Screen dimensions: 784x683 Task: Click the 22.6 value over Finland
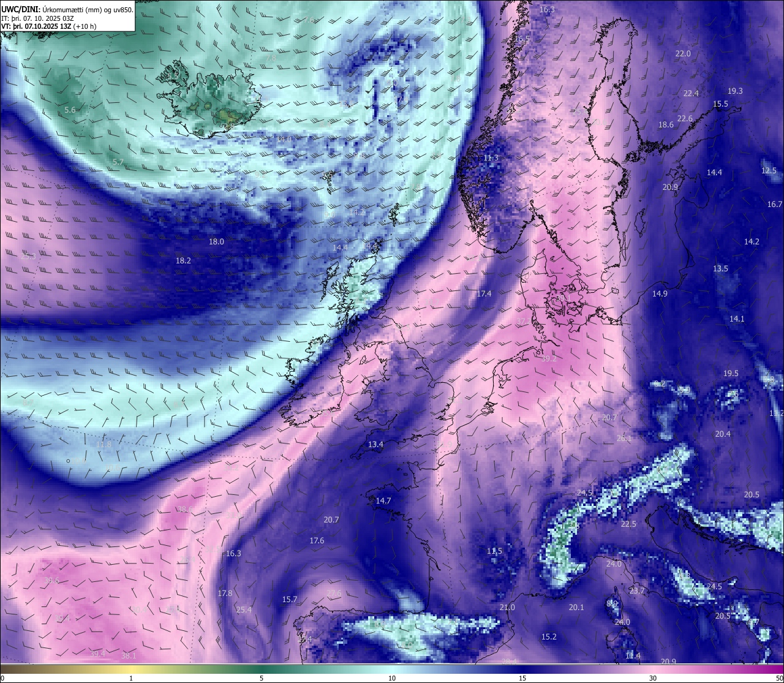pos(685,119)
